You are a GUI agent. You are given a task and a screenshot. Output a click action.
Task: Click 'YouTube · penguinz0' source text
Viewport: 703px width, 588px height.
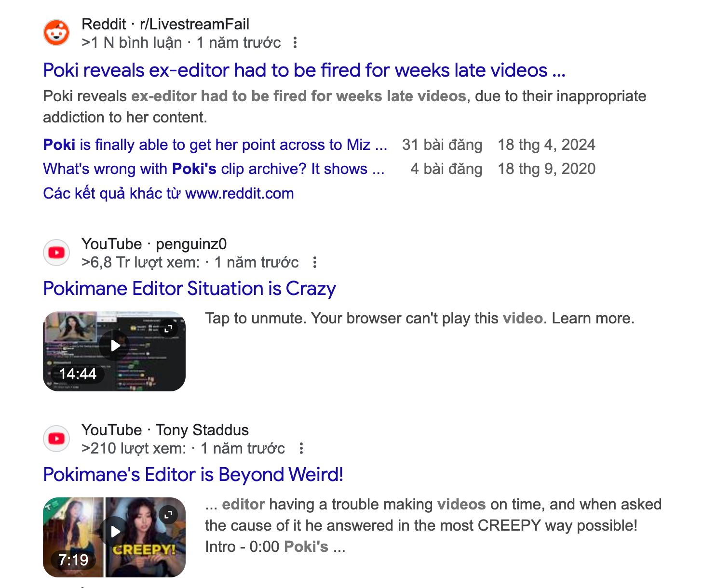154,244
